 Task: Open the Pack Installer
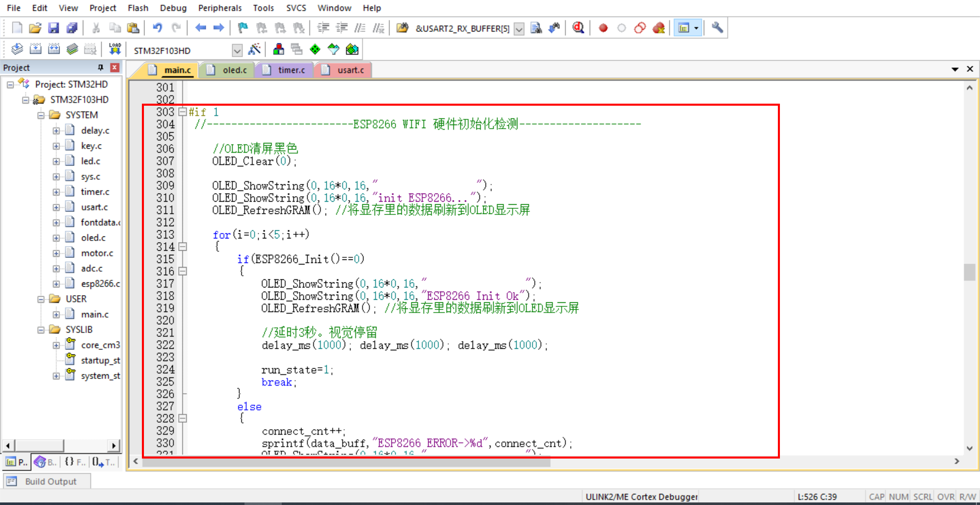(x=352, y=49)
